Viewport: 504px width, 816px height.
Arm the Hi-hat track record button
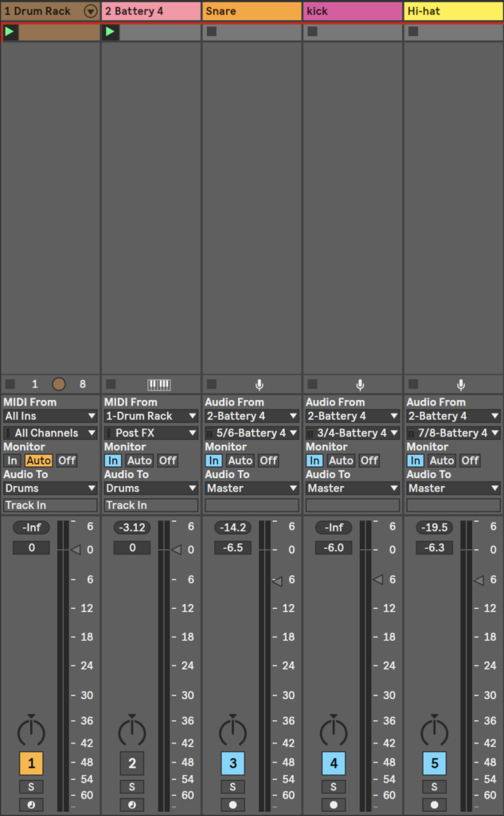(x=435, y=805)
